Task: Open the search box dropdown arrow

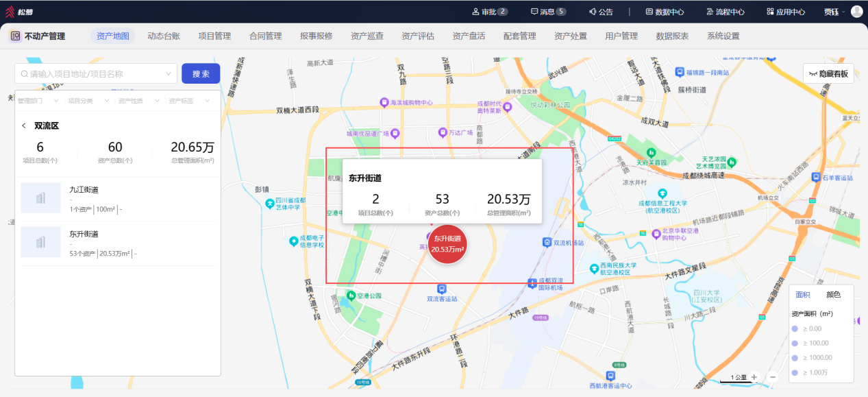Action: 169,73
